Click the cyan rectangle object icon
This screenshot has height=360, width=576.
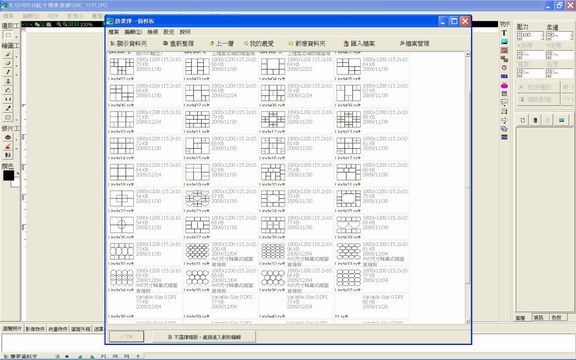tap(504, 42)
